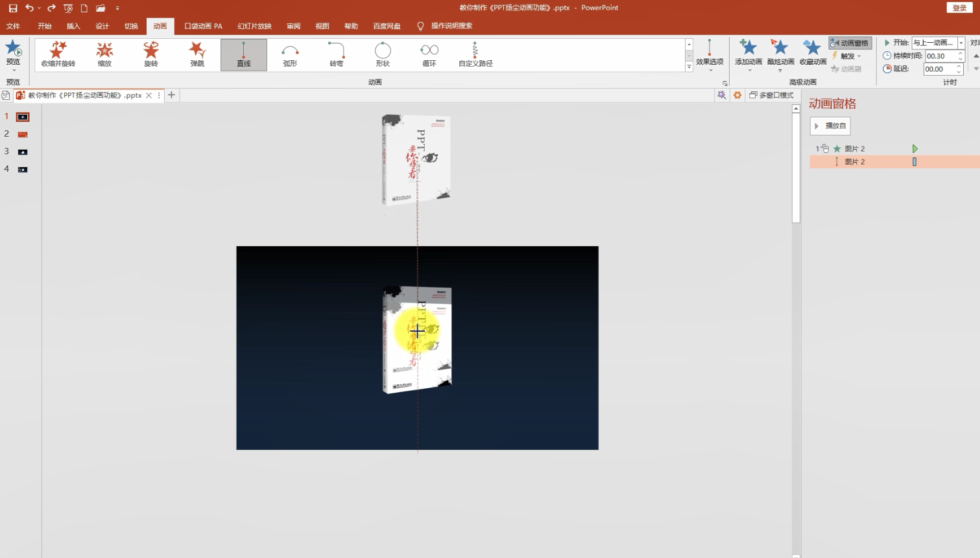Screen dimensions: 980x558
Task: Increase the 持续时间 duration value
Action: coord(961,53)
